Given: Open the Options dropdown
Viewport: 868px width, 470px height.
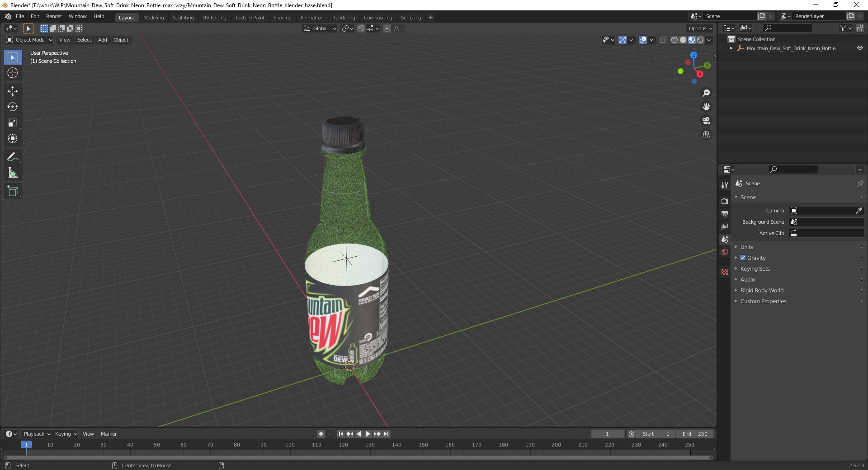Looking at the screenshot, I should click(x=700, y=28).
